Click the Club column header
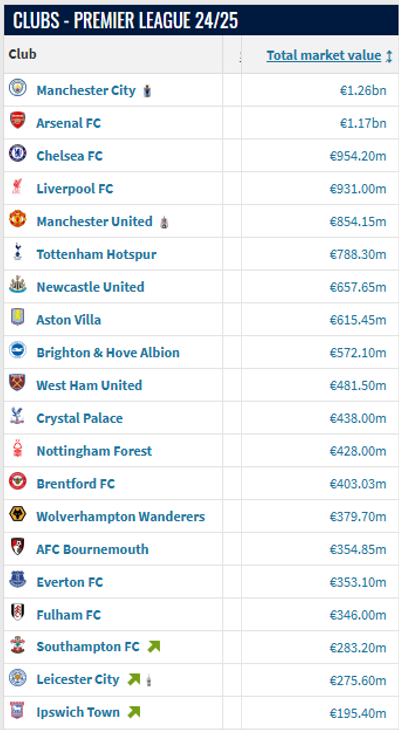Viewport: 399px width, 730px height. tap(22, 54)
